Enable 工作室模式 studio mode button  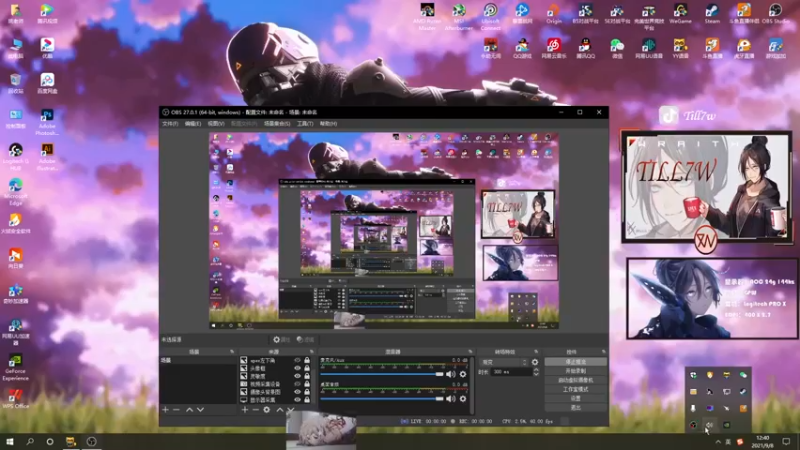576,389
